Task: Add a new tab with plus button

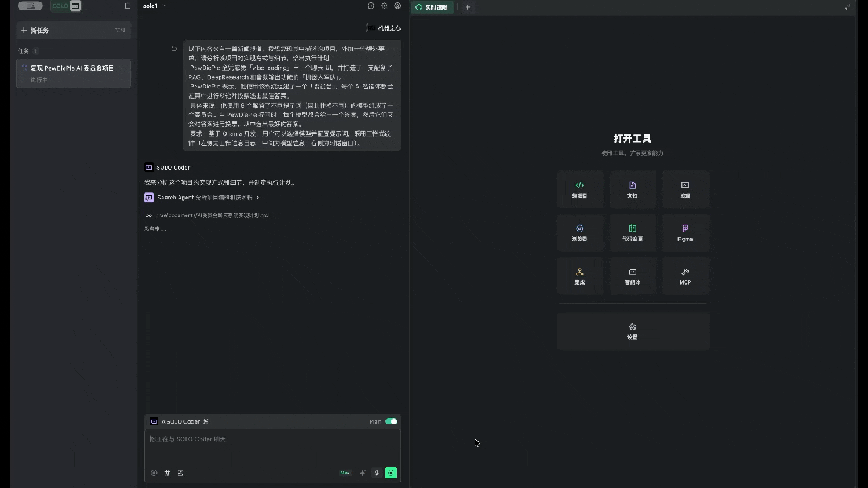Action: (x=467, y=7)
